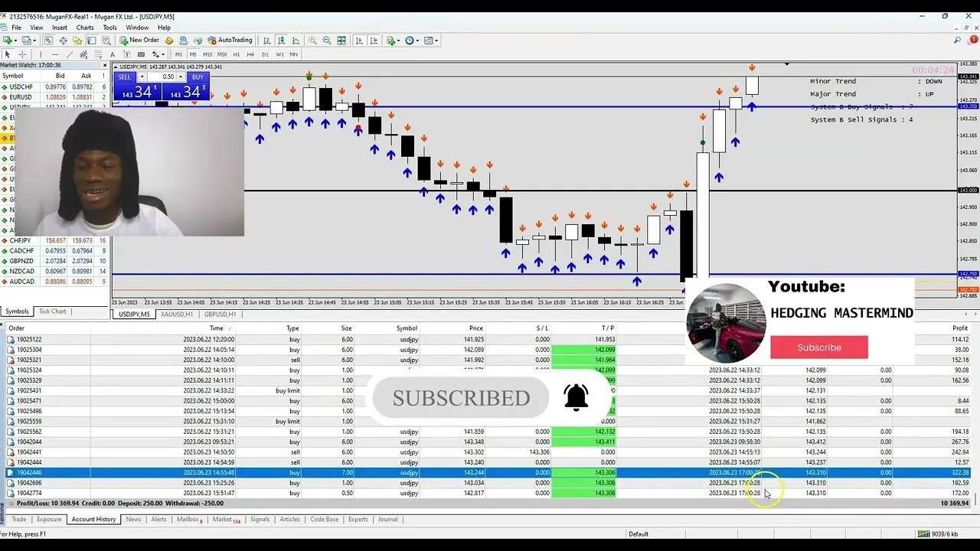Open the Insert menu
This screenshot has width=980, height=551.
(x=60, y=28)
